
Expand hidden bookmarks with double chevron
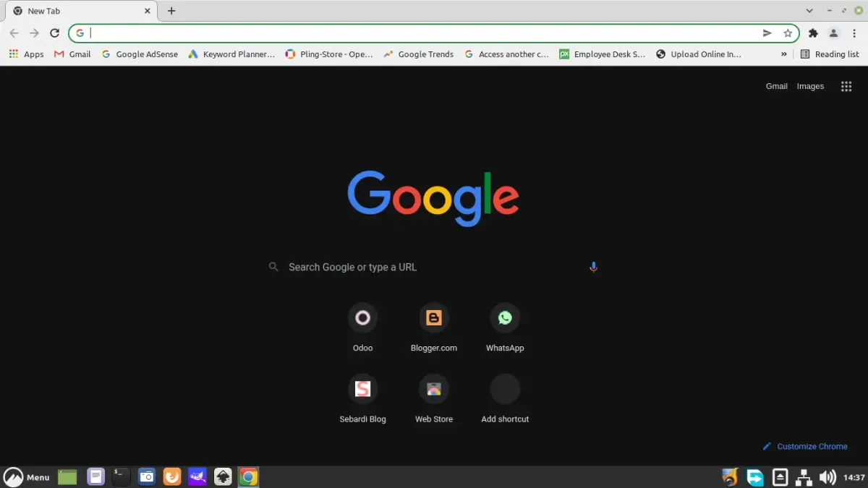[784, 54]
